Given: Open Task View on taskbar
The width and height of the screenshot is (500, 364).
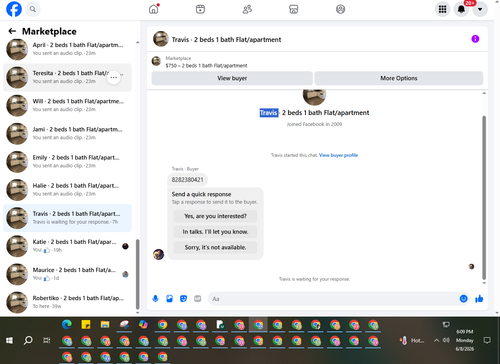Looking at the screenshot, I should coord(47,340).
